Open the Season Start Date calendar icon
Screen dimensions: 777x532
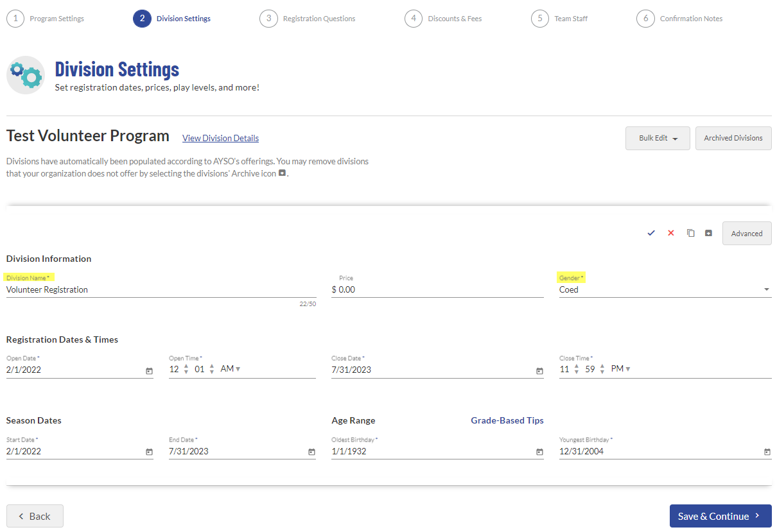tap(149, 452)
